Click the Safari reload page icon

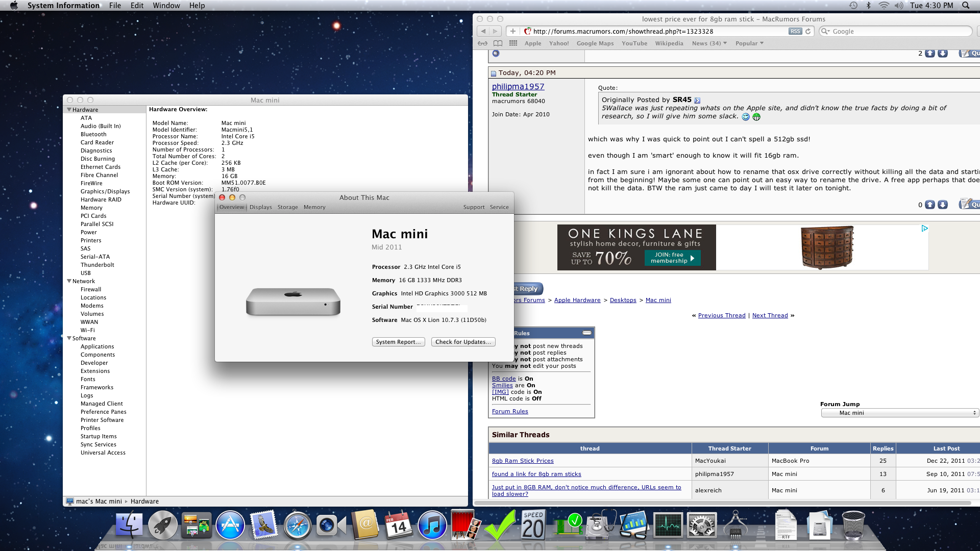[x=808, y=31]
